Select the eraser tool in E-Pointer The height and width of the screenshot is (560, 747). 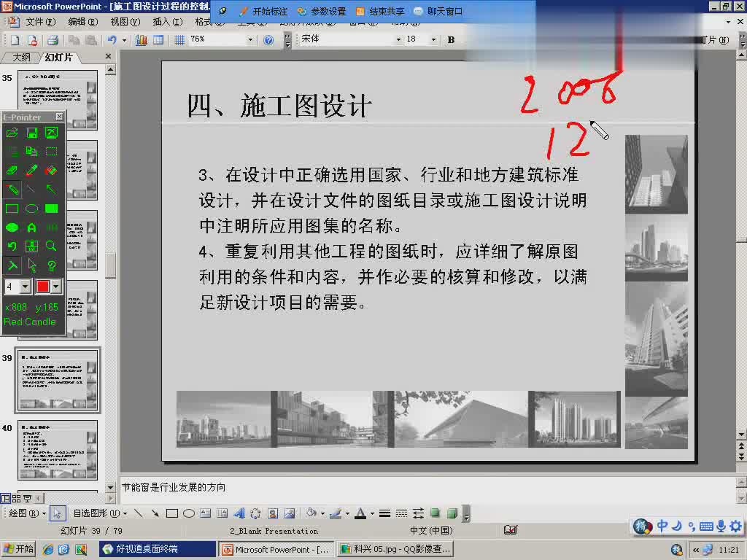(x=12, y=171)
